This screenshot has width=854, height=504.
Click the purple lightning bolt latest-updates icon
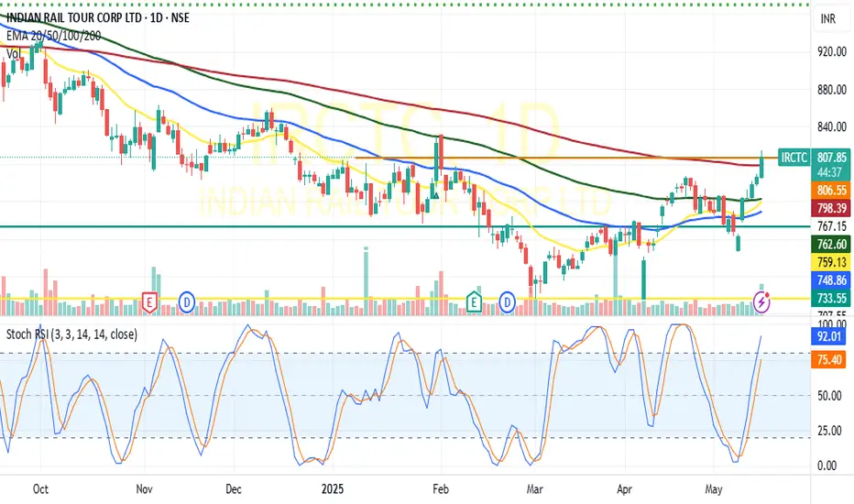click(761, 301)
